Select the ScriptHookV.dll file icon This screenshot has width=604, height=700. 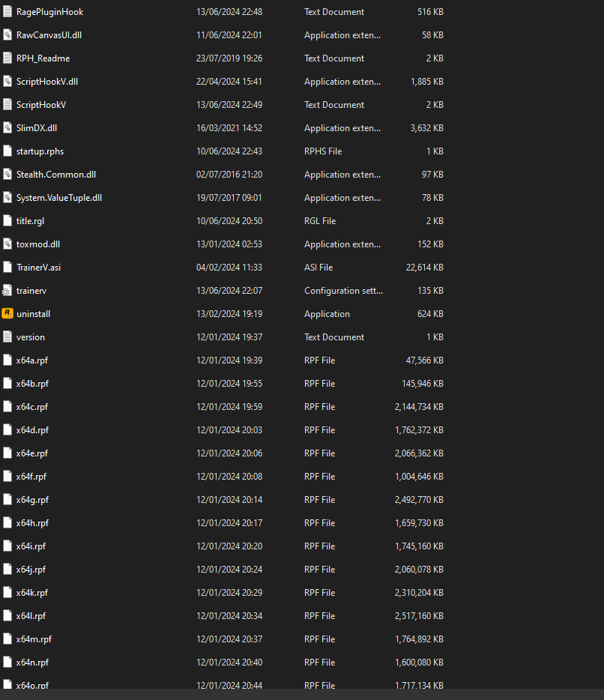(x=7, y=81)
